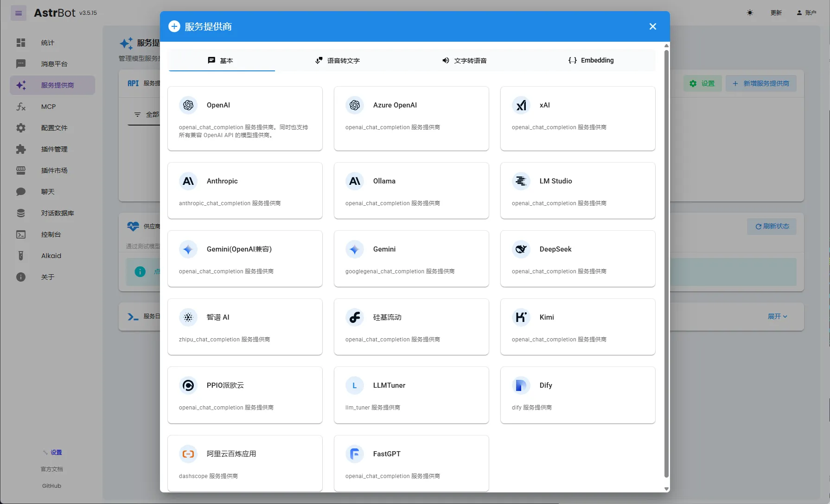Click the DeepSeek whale icon

(521, 249)
